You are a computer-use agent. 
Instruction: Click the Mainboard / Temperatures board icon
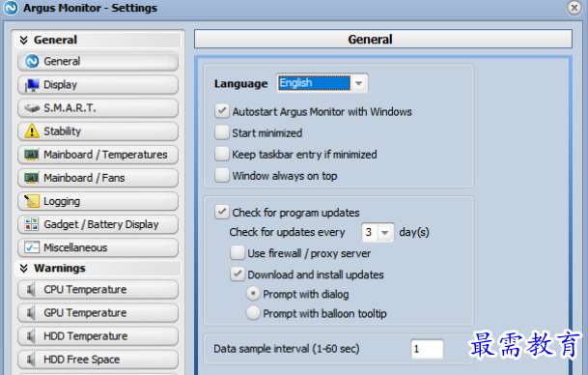point(32,155)
